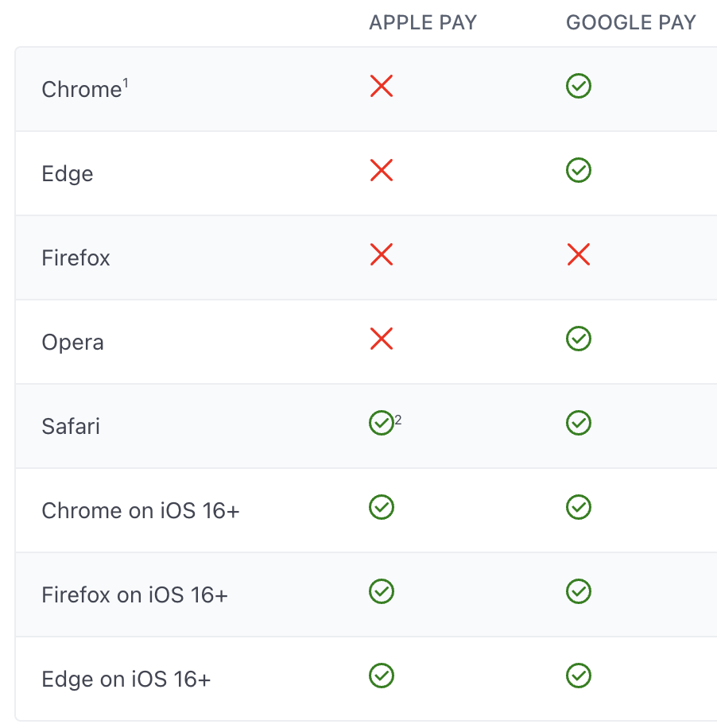Select the Firefox row label

click(x=76, y=258)
